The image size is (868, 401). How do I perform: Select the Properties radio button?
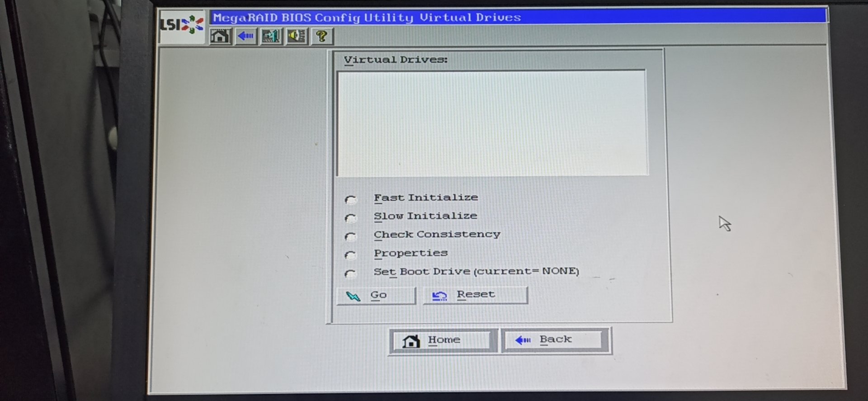tap(350, 255)
